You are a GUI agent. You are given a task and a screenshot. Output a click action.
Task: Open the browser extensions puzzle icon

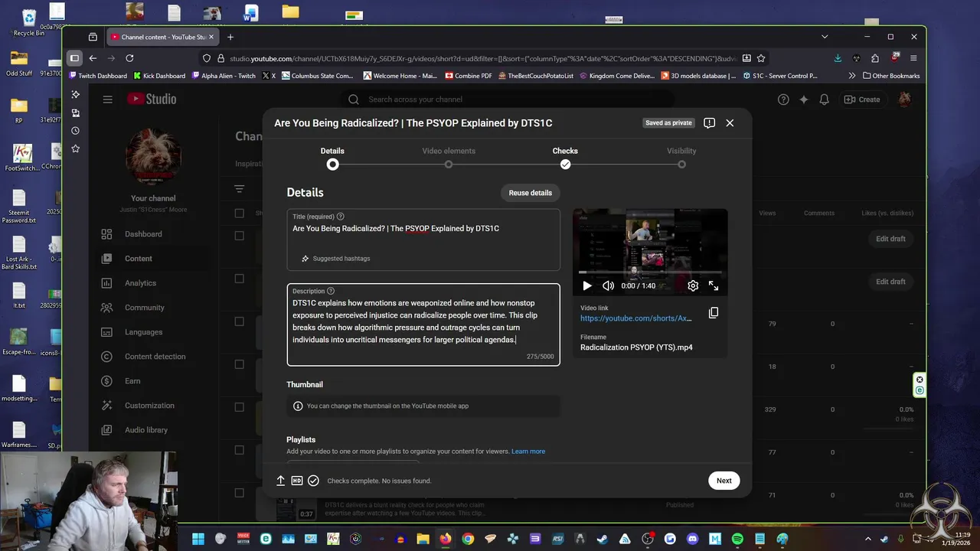point(875,58)
